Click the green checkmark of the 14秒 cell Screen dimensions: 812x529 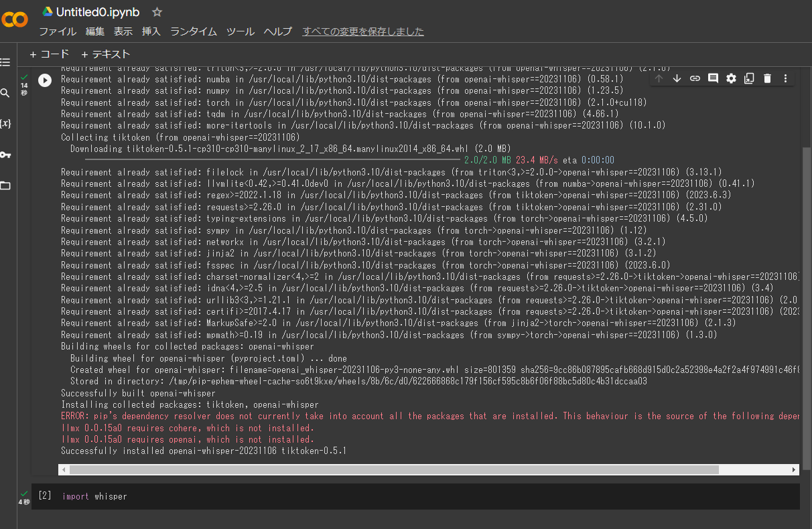click(x=24, y=78)
